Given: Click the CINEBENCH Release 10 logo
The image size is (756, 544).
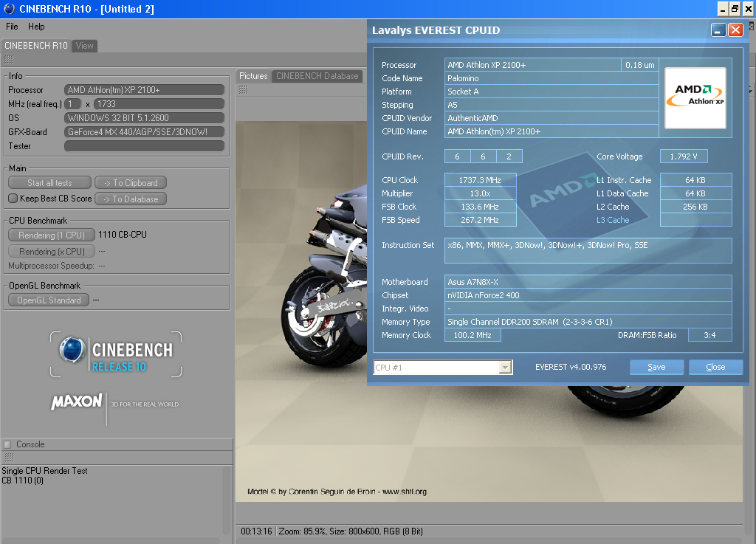Looking at the screenshot, I should 116,354.
